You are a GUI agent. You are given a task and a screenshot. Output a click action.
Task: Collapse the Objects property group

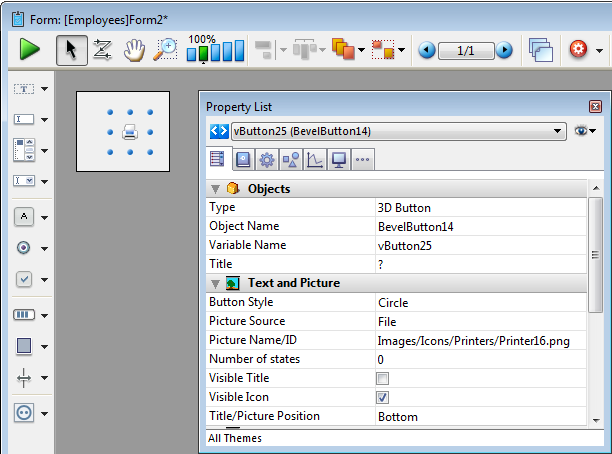coord(214,188)
